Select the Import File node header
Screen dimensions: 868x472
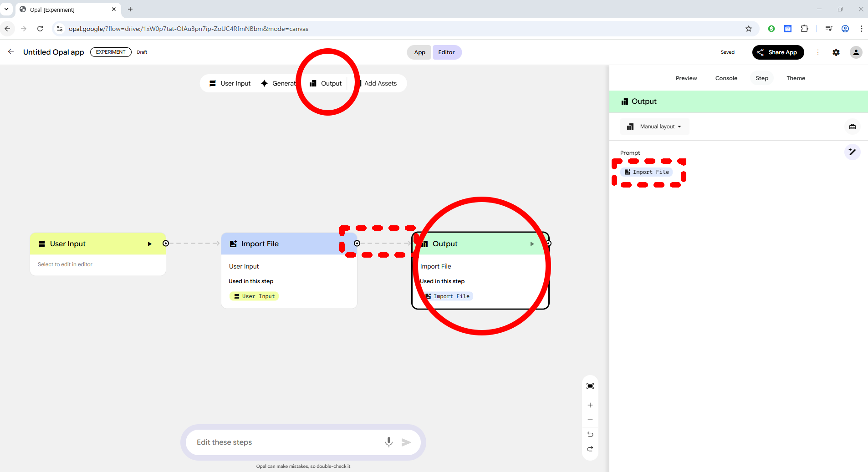pos(289,244)
